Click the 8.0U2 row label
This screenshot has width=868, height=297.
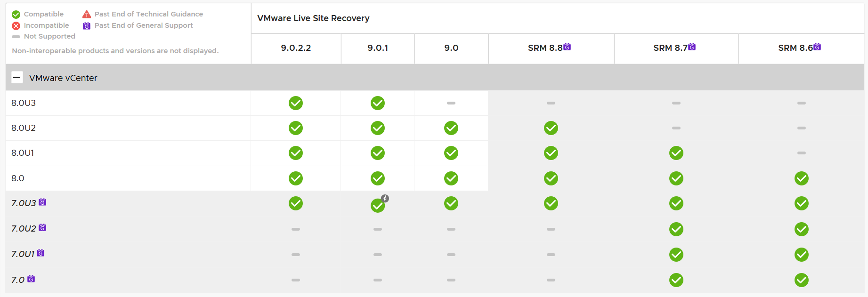tap(24, 128)
